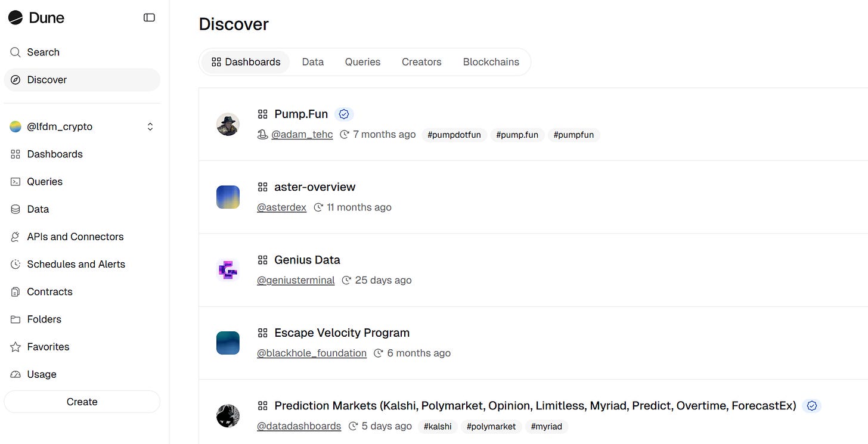Open Contracts in the sidebar
This screenshot has width=868, height=444.
tap(82, 291)
